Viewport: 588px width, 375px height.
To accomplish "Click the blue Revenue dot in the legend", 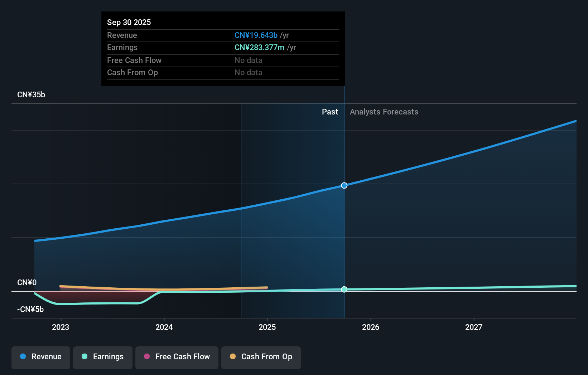I will tap(23, 357).
